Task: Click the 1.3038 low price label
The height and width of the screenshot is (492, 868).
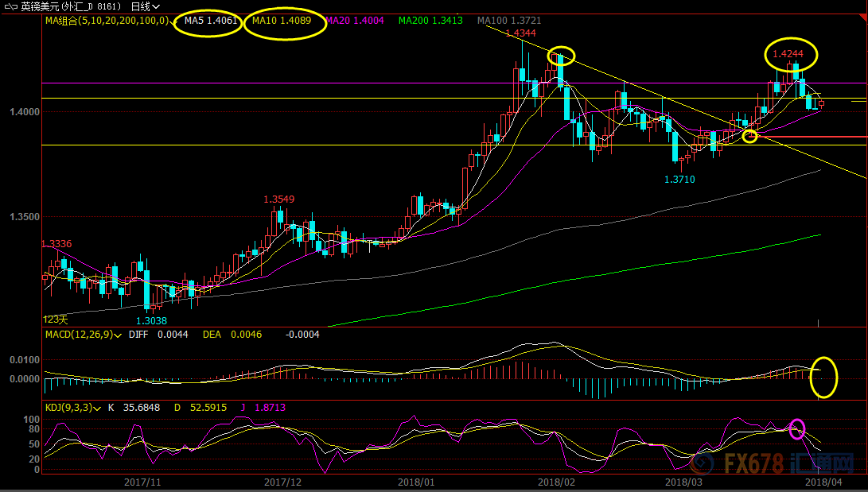Action: click(151, 320)
